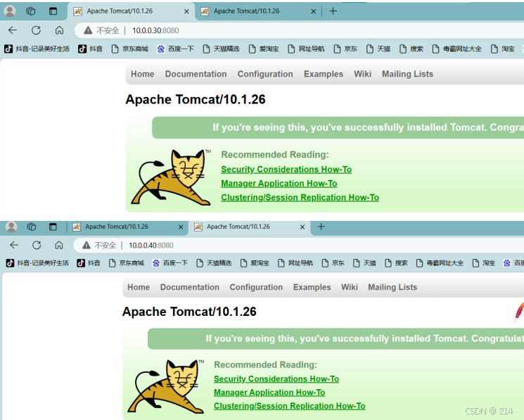Viewport: 524px width, 420px height.
Task: Open Examples in the bottom Tomcat page
Action: pyautogui.click(x=312, y=287)
